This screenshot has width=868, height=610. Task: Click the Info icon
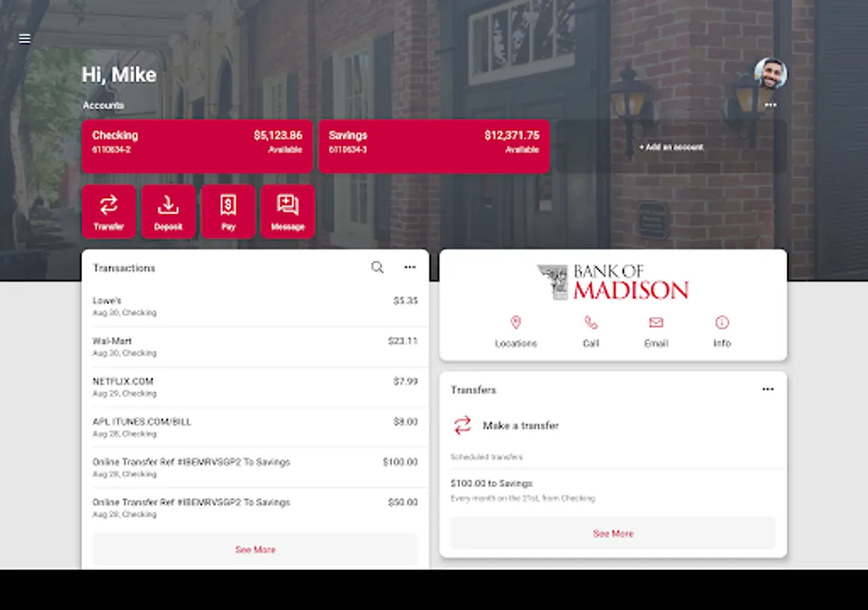722,323
